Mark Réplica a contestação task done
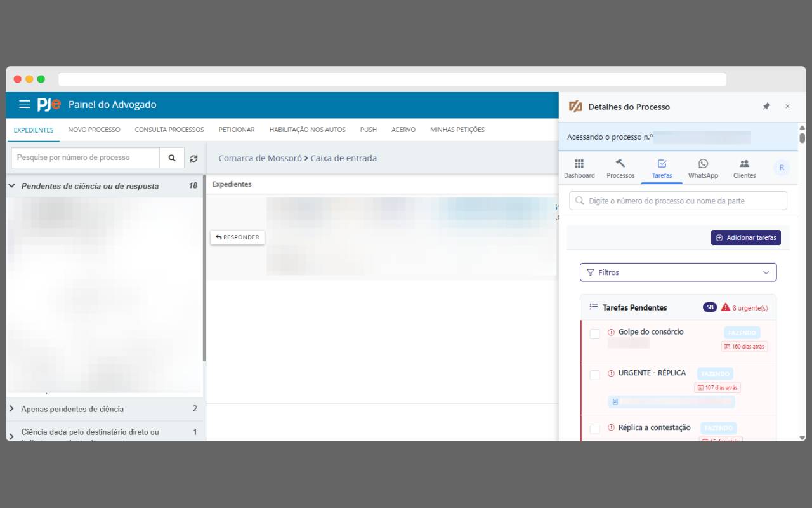This screenshot has height=508, width=812. 594,430
